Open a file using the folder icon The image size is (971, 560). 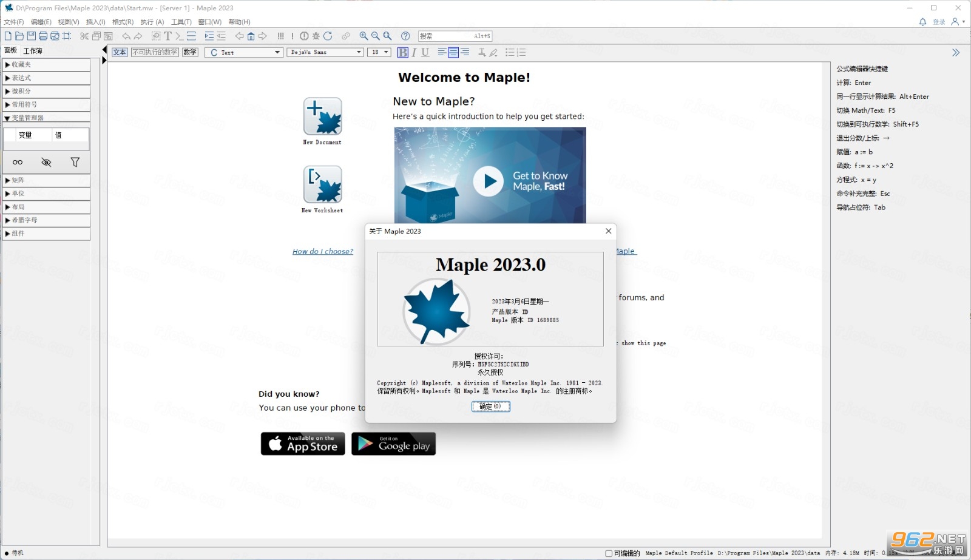pyautogui.click(x=19, y=36)
